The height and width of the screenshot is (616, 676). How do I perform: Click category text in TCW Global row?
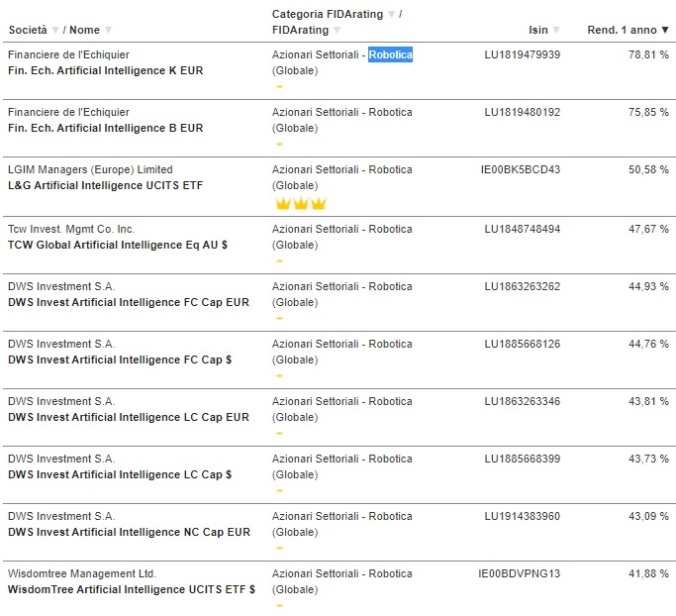(x=341, y=237)
